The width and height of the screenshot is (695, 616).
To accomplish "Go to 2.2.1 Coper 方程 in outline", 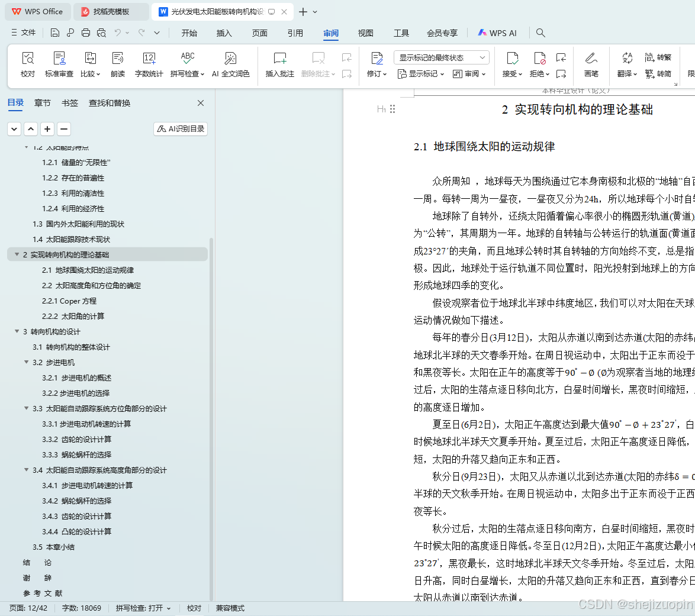I will pos(69,301).
